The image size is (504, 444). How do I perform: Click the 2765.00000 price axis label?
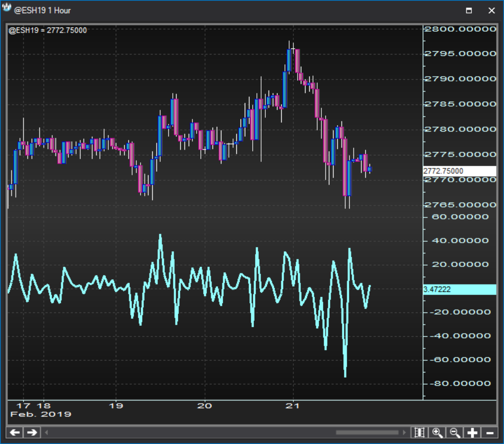pos(461,204)
